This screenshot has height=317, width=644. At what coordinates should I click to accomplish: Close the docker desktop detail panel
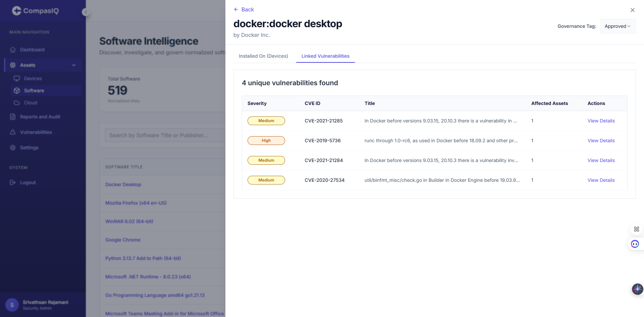tap(633, 10)
